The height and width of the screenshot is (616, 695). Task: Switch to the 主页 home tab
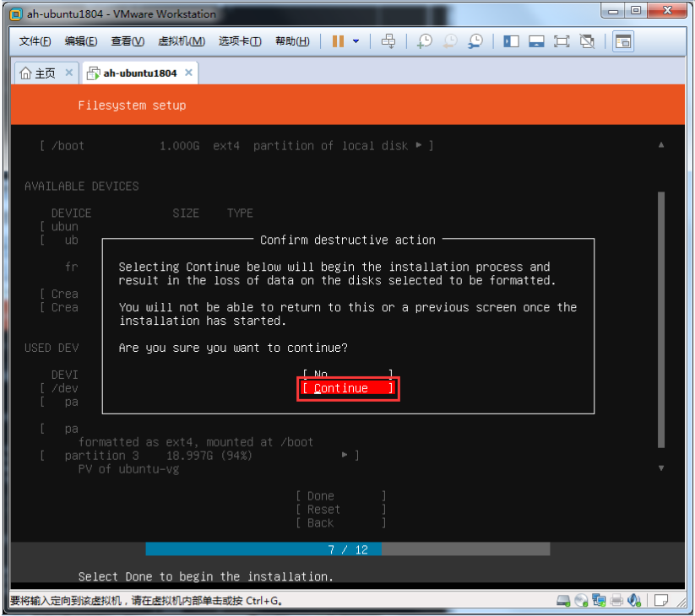tap(39, 73)
